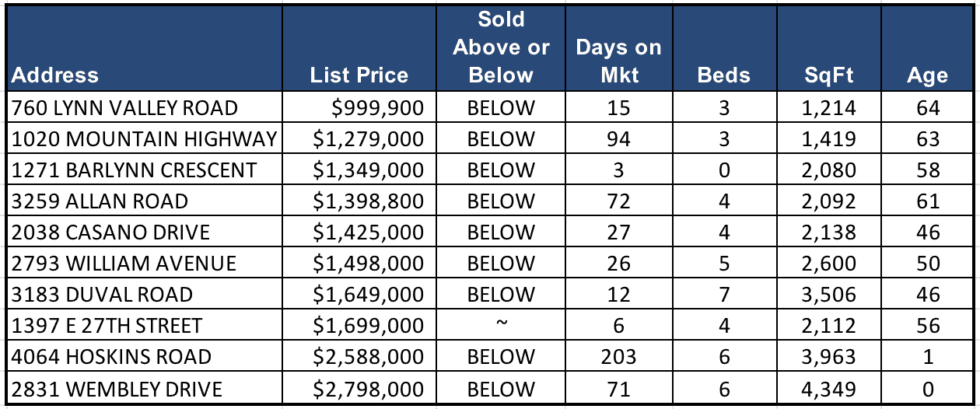
Task: Select the 2831 WEMBLEY DRIVE cell
Action: [x=117, y=389]
